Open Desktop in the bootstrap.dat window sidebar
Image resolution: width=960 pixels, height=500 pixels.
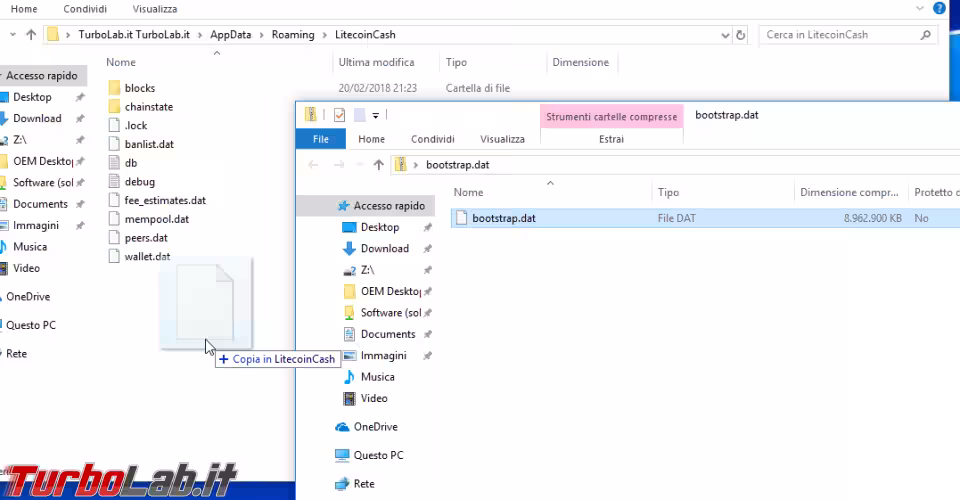380,227
